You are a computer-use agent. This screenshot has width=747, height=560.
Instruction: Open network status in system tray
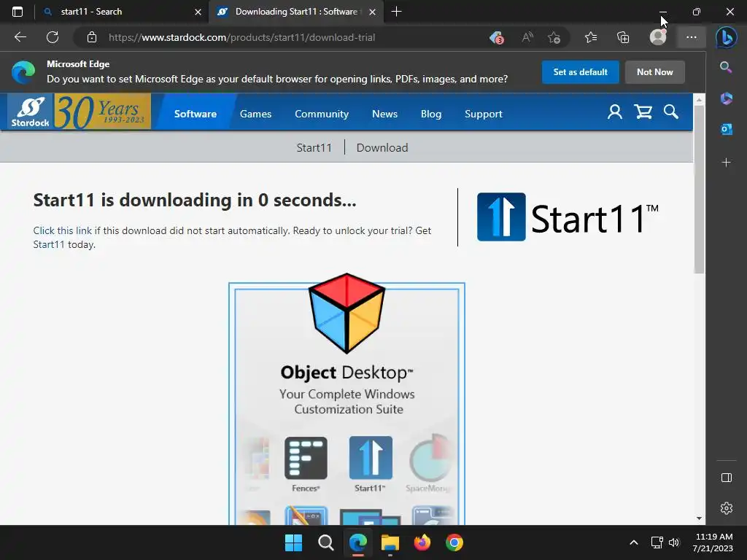point(657,542)
